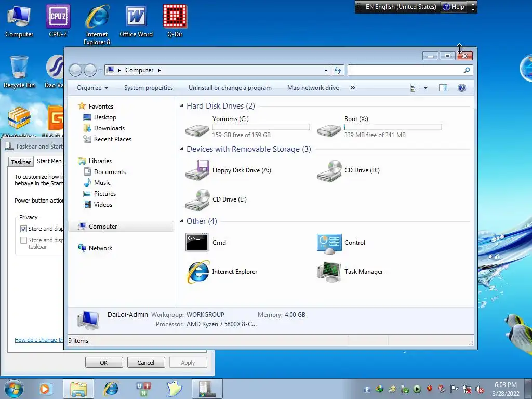Open the Start menu orb
532x399 pixels.
click(14, 389)
